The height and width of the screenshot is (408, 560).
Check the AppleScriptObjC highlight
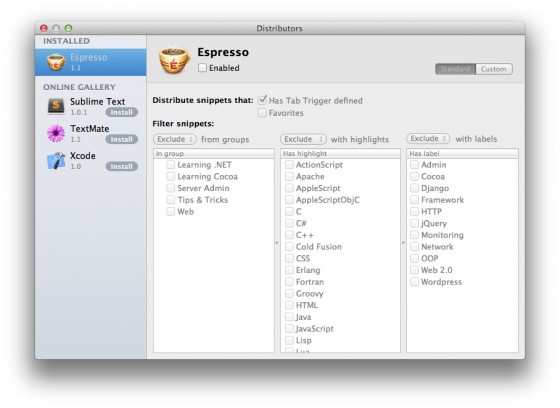[x=289, y=200]
